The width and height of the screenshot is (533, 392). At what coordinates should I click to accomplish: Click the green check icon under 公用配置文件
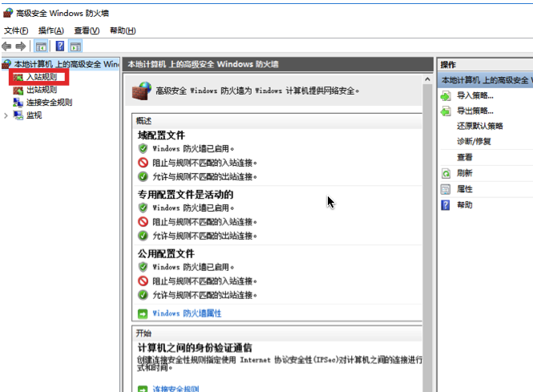tap(143, 295)
